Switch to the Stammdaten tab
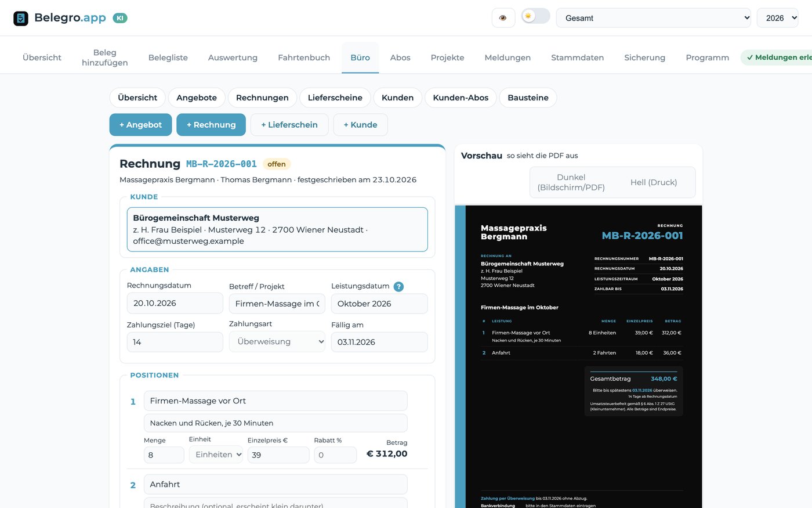 578,57
